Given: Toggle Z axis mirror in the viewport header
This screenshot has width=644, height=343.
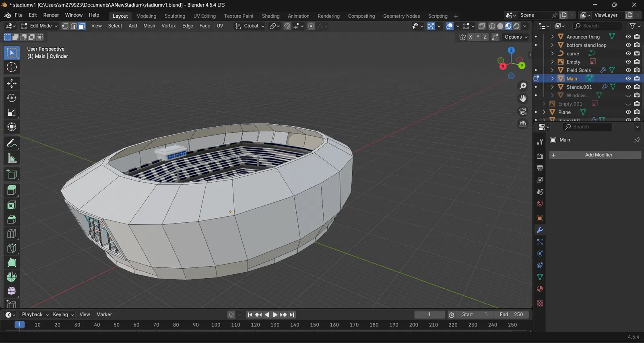Looking at the screenshot, I should tap(485, 37).
